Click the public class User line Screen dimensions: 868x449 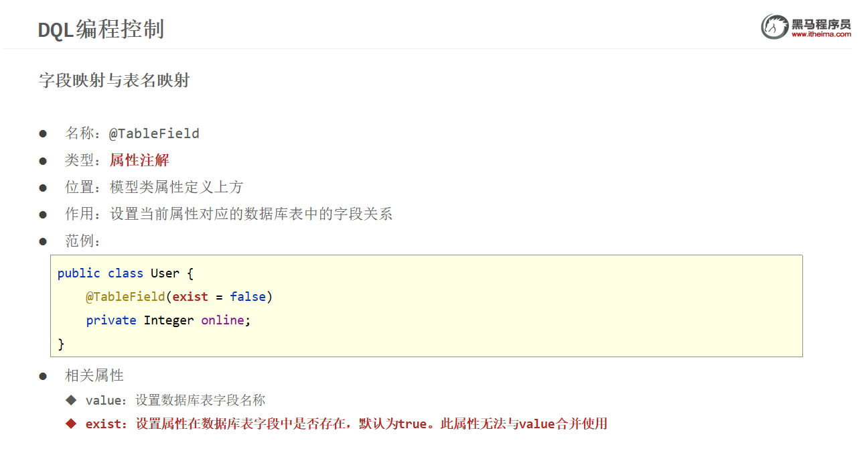point(125,273)
